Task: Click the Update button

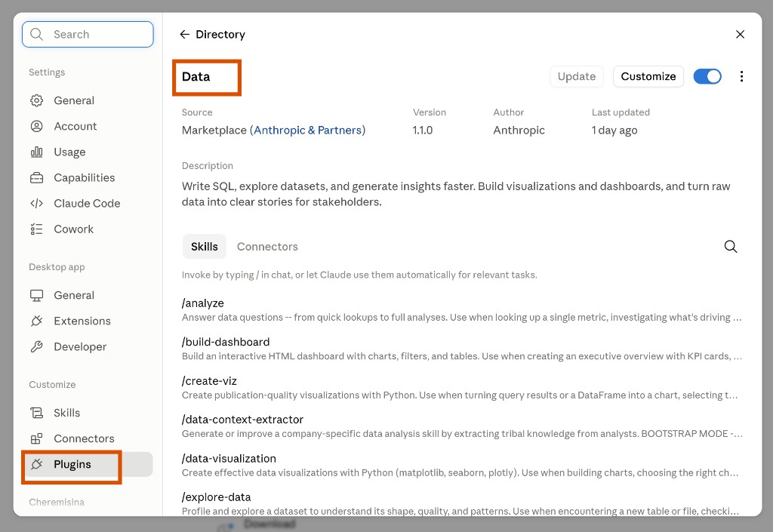Action: pos(576,76)
